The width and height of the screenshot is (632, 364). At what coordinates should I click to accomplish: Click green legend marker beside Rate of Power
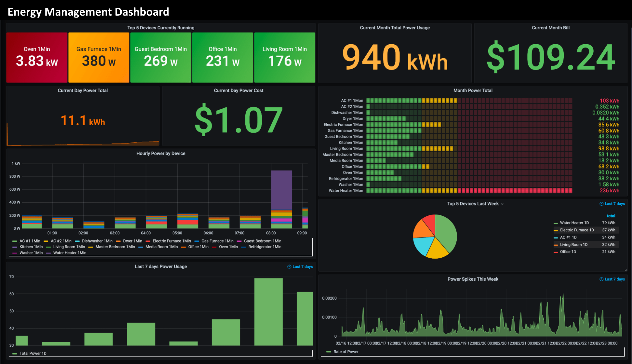click(x=329, y=352)
